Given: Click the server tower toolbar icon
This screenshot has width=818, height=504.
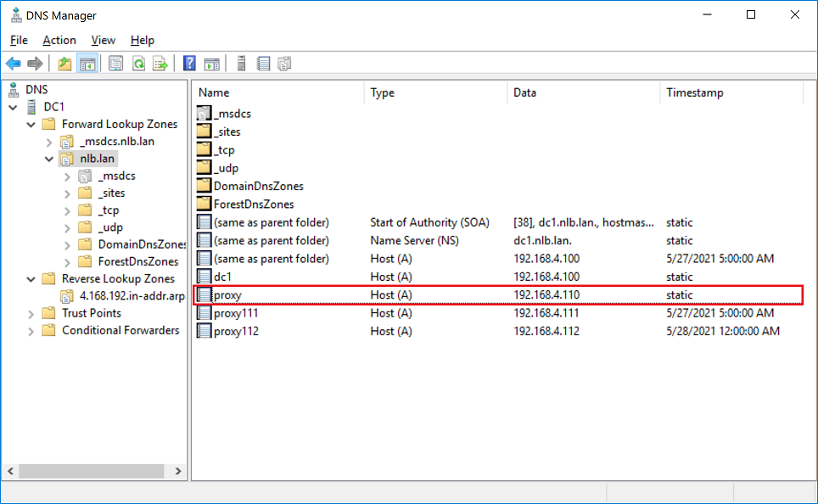Looking at the screenshot, I should (241, 64).
